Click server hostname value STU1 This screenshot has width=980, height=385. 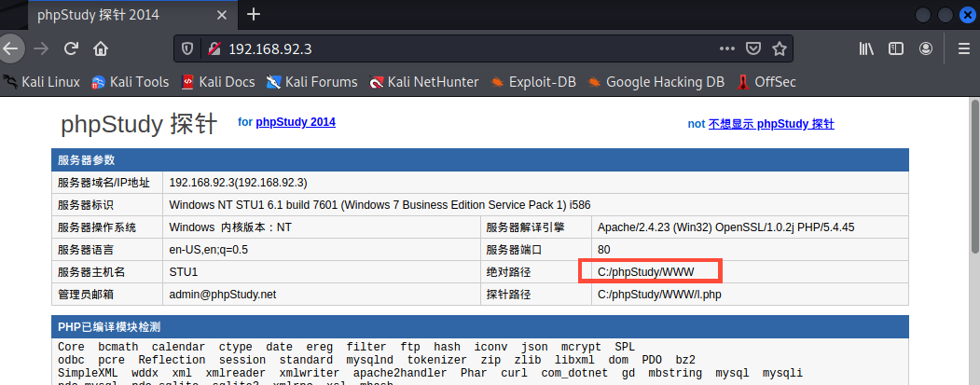click(x=183, y=272)
